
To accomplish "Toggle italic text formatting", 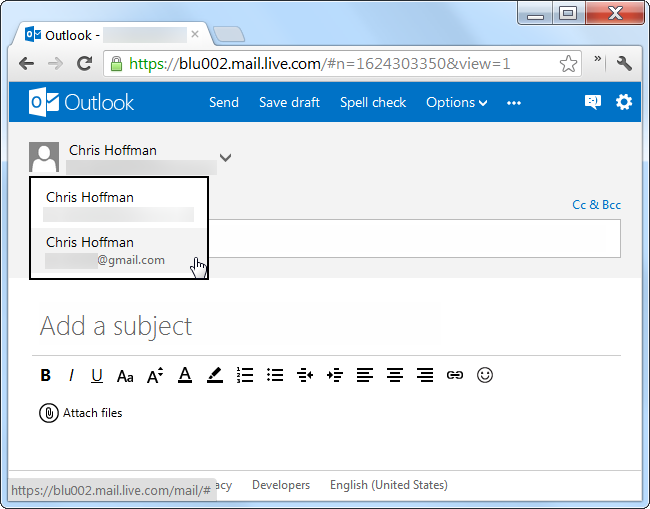I will point(71,376).
